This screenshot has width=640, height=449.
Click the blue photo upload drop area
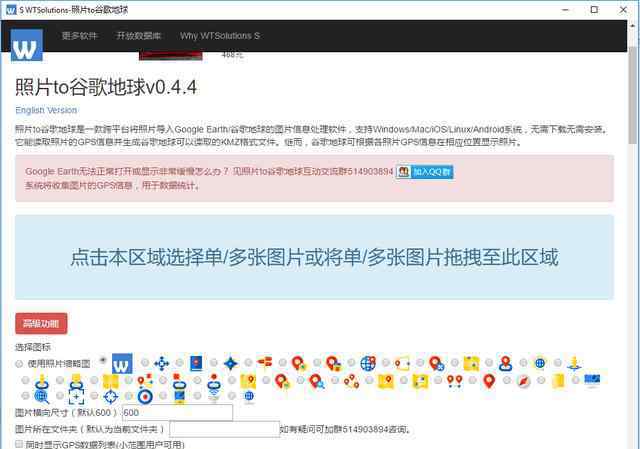point(314,257)
